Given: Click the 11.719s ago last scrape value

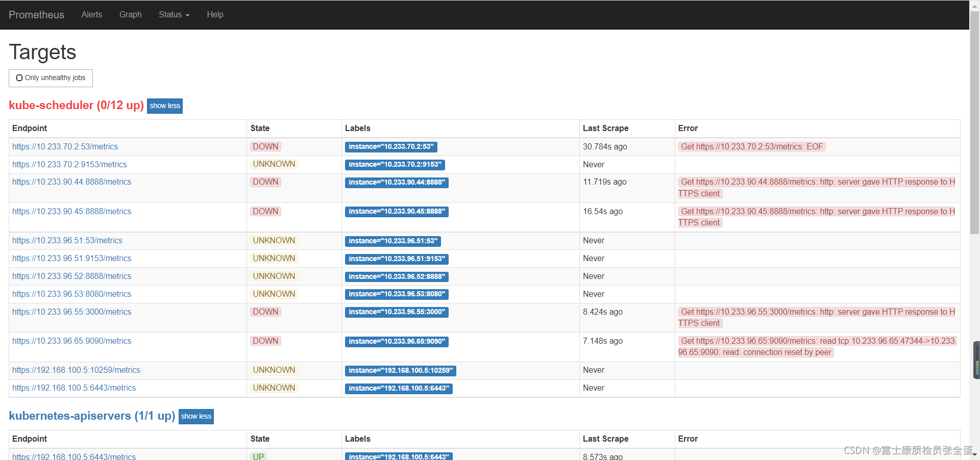Looking at the screenshot, I should click(605, 182).
